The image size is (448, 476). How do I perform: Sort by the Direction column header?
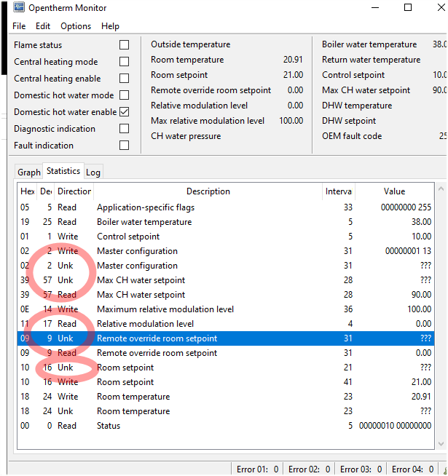coord(74,191)
